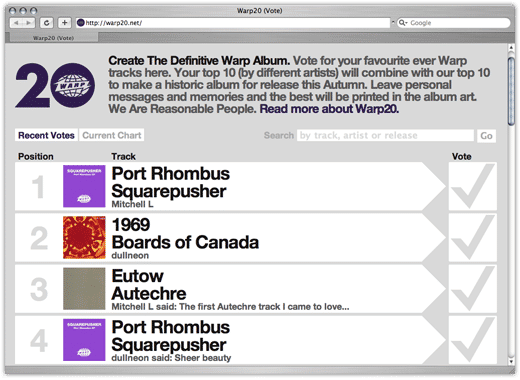Viewport: 520px width, 380px height.
Task: Follow the Read more about Warp20 link
Action: [x=329, y=109]
